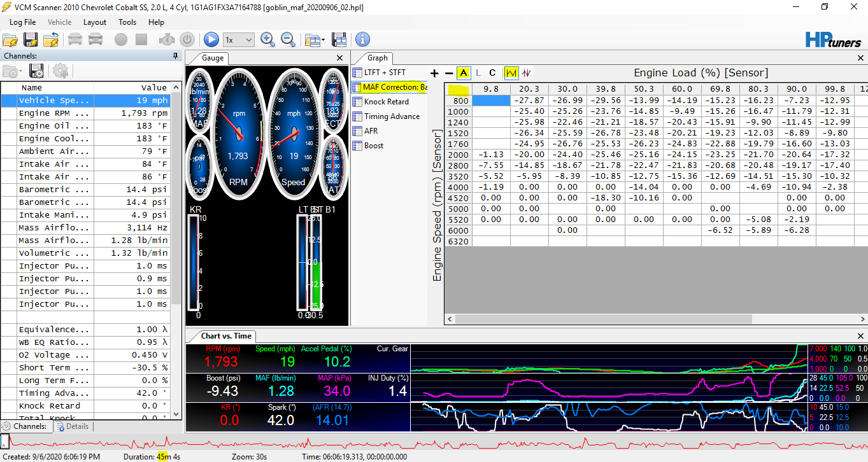
Task: Select the Engine RPM channel row
Action: (85, 113)
